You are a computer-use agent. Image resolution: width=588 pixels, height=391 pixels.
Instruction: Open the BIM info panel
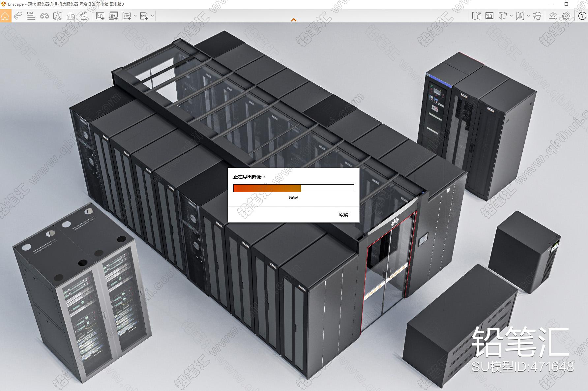pos(31,16)
